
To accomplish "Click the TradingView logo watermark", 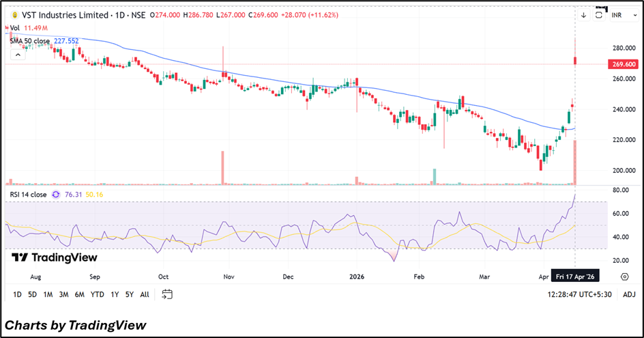I will click(55, 257).
